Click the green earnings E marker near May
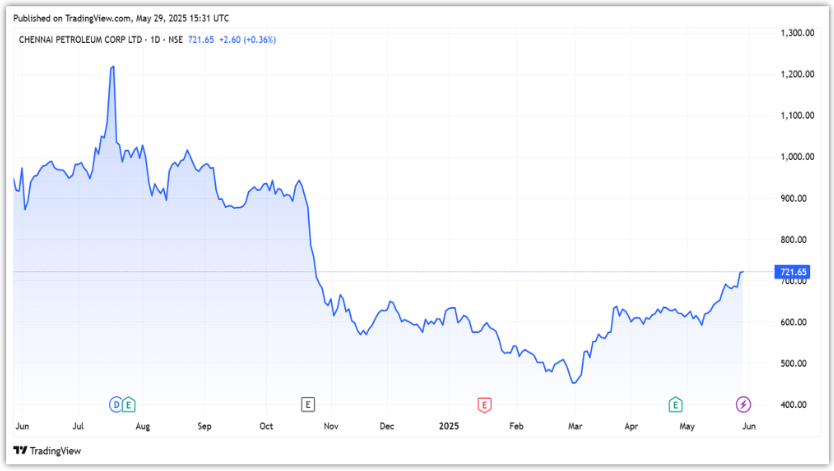Image resolution: width=834 pixels, height=471 pixels. pos(676,404)
